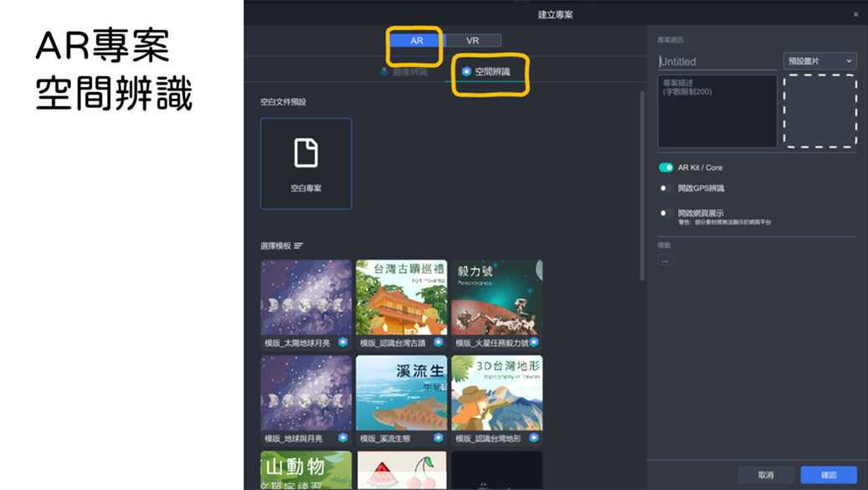Click the tags ellipsis button under 標籤

[665, 260]
